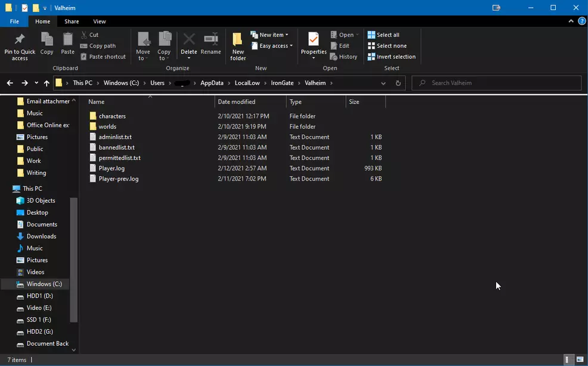Switch to the details view layout icon
The height and width of the screenshot is (366, 588).
pyautogui.click(x=568, y=359)
